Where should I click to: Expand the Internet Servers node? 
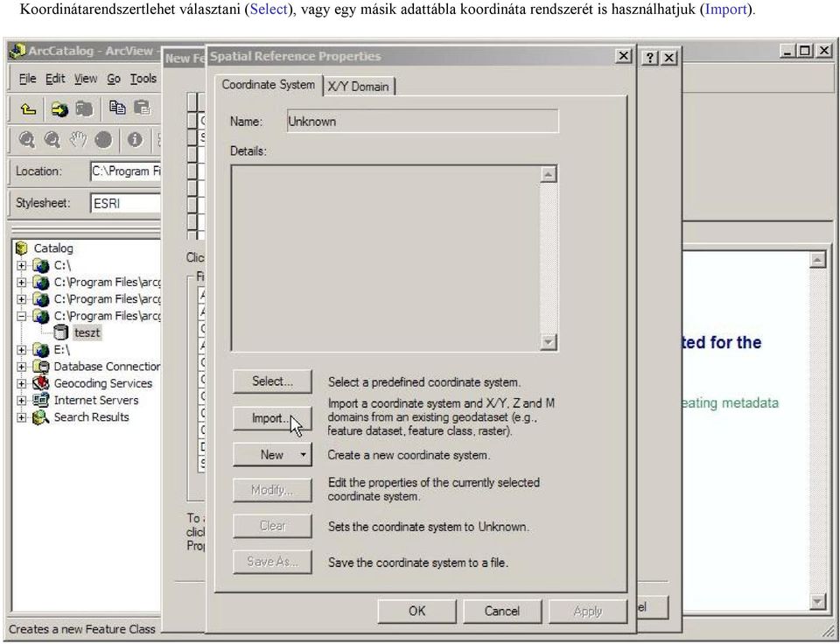pyautogui.click(x=21, y=400)
